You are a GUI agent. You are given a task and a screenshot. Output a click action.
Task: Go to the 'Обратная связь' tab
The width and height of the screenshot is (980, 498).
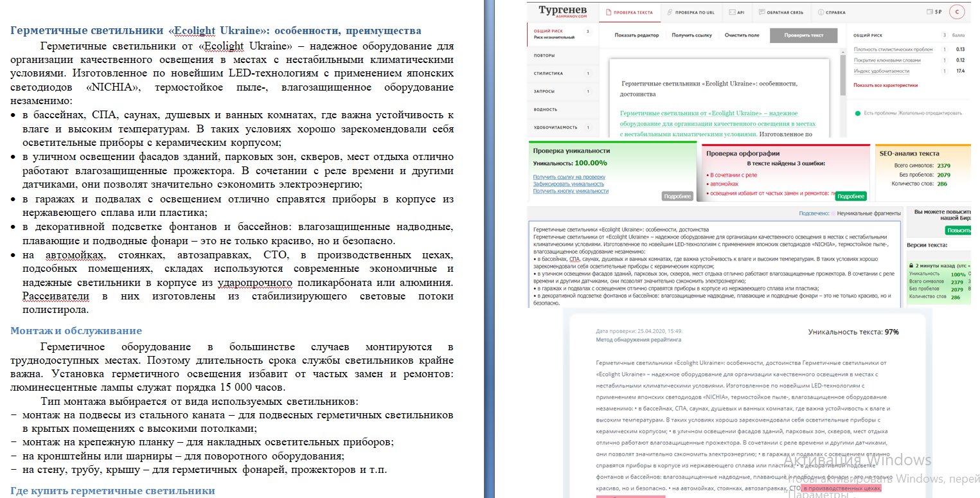[x=782, y=12]
